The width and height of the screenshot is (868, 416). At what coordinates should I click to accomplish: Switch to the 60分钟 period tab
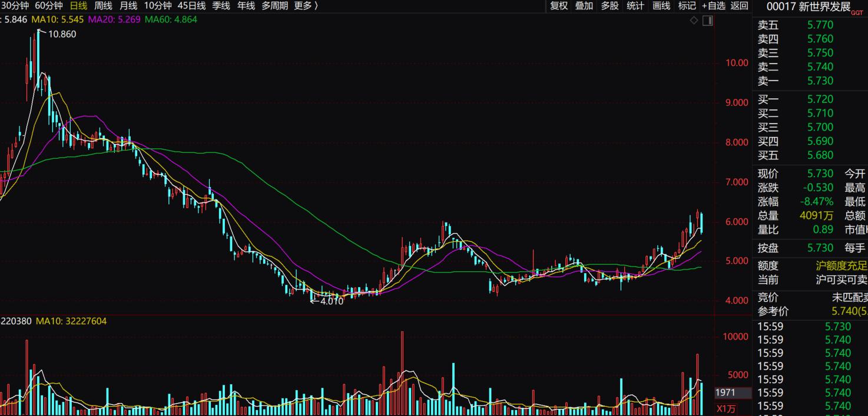tap(49, 6)
